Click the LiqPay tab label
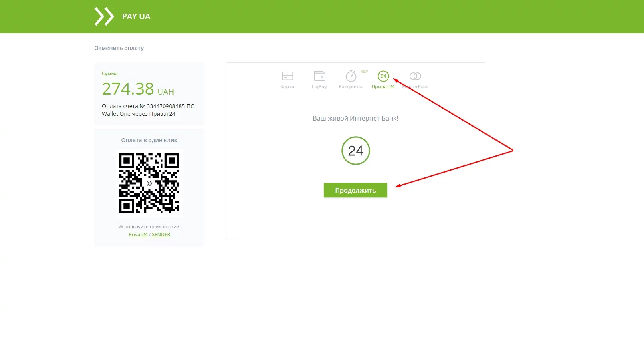 (319, 87)
